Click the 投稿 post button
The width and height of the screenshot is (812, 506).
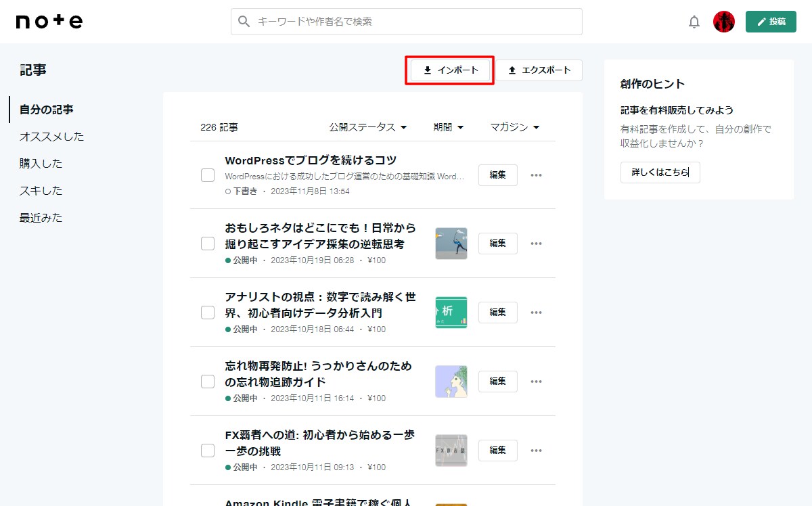(771, 22)
